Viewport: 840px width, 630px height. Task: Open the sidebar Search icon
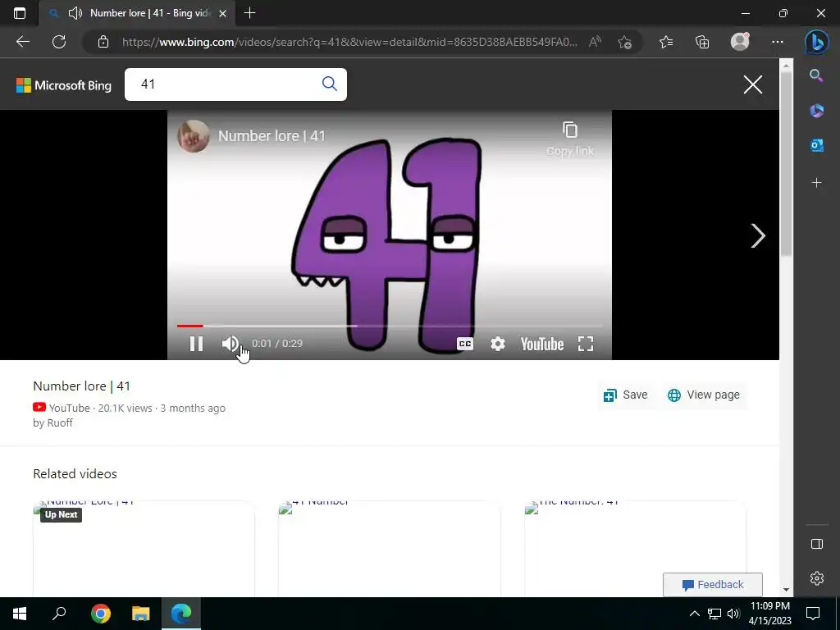point(816,75)
